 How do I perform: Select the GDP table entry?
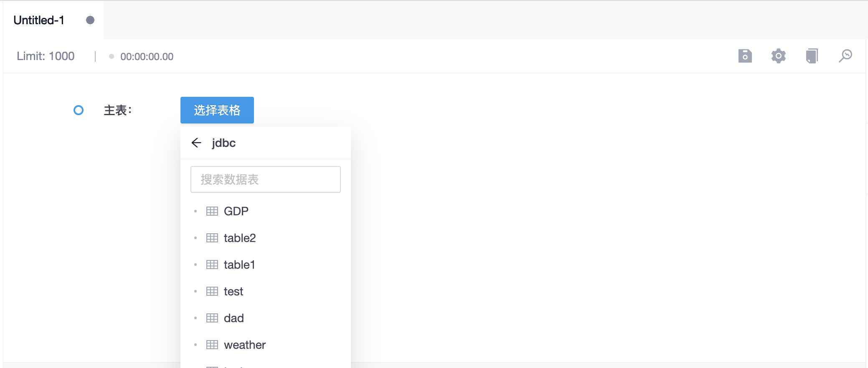point(236,211)
